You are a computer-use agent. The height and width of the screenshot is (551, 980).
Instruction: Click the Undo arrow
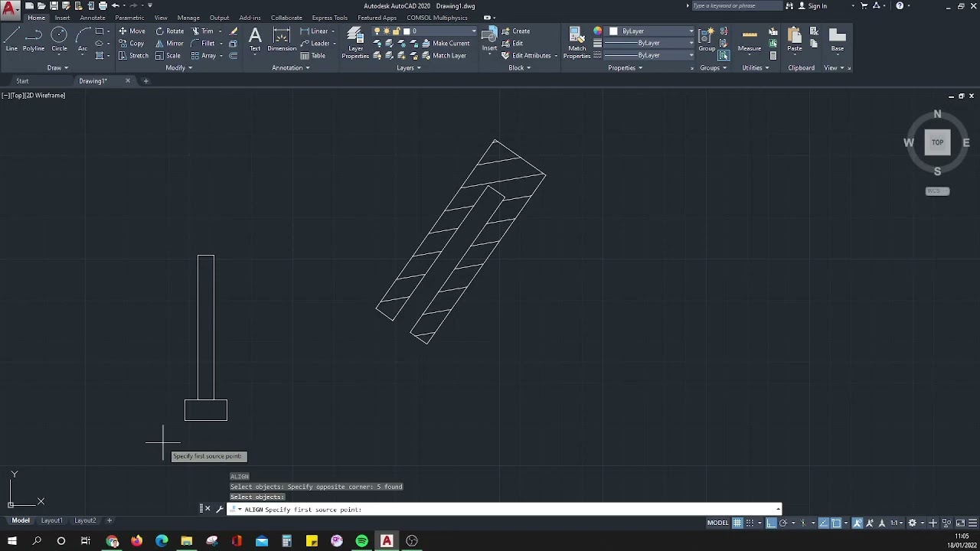click(115, 5)
